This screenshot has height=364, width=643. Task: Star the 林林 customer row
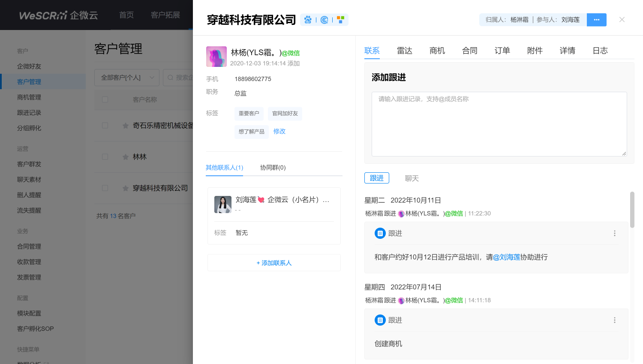coord(126,157)
